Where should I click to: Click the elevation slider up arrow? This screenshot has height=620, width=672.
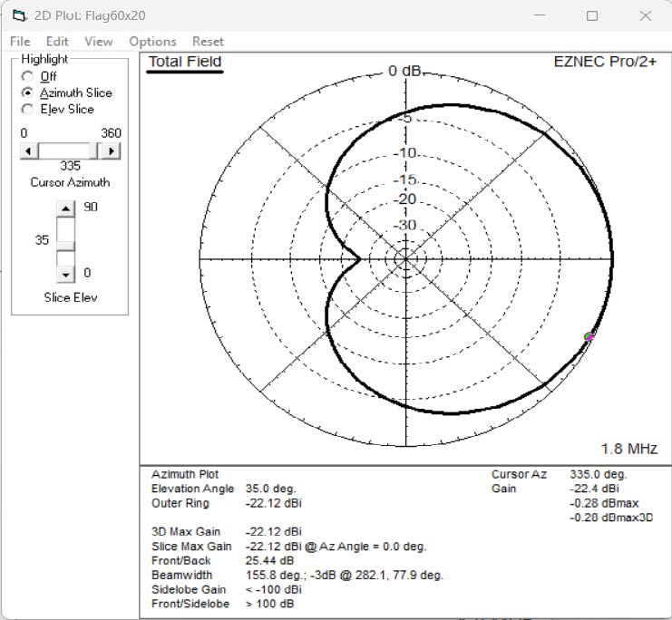[64, 208]
